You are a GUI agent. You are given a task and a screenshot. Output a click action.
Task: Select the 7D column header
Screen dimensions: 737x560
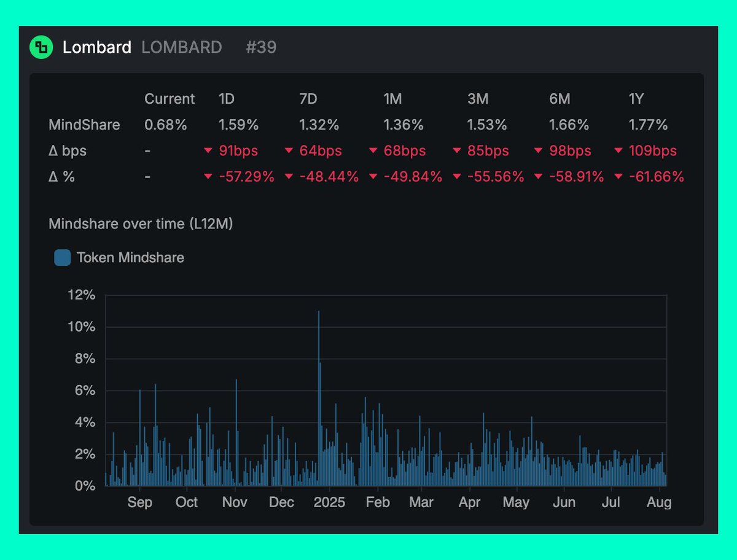coord(310,99)
